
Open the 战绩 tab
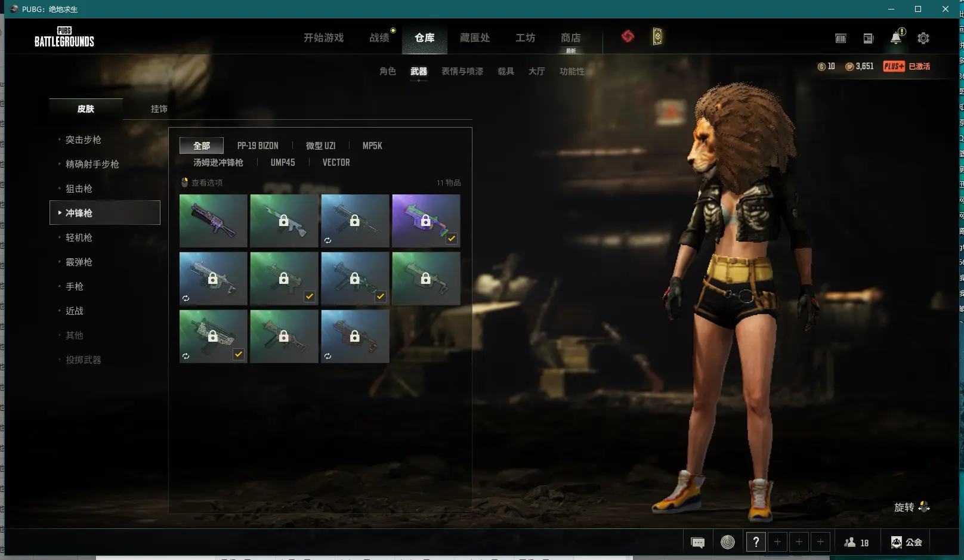pyautogui.click(x=379, y=38)
